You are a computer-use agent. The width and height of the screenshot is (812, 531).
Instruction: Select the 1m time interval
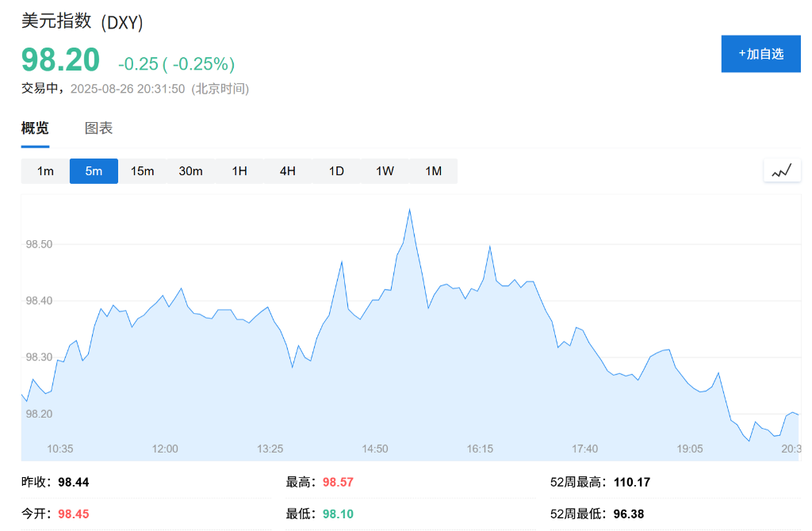pos(45,171)
